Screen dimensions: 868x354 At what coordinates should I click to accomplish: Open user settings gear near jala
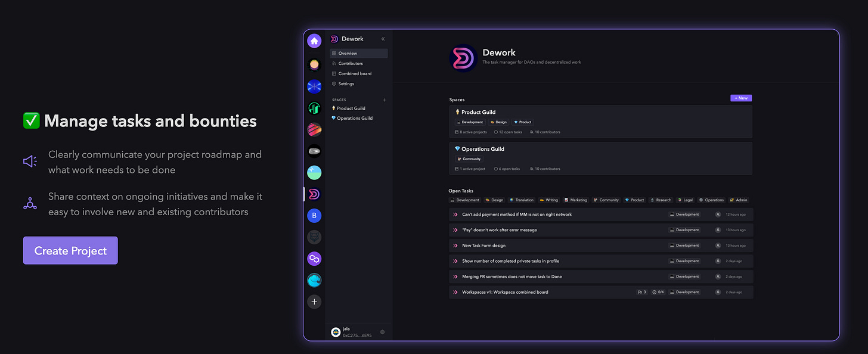tap(383, 332)
